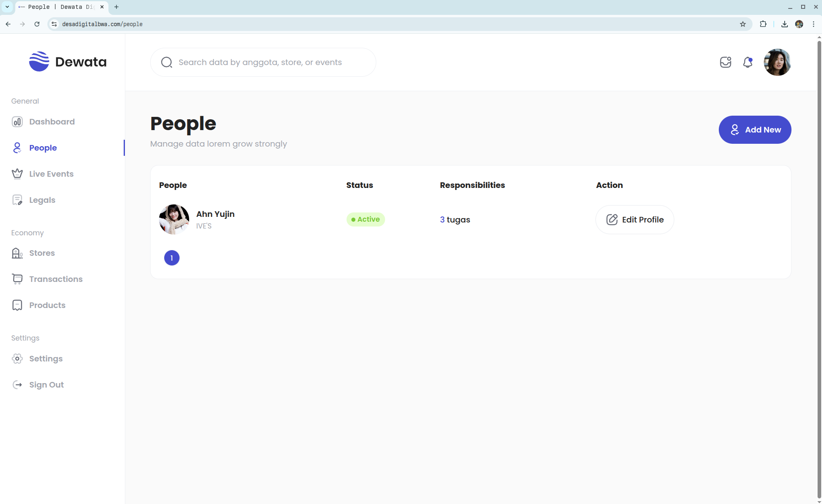Open the tab search dropdown arrow

click(x=7, y=7)
